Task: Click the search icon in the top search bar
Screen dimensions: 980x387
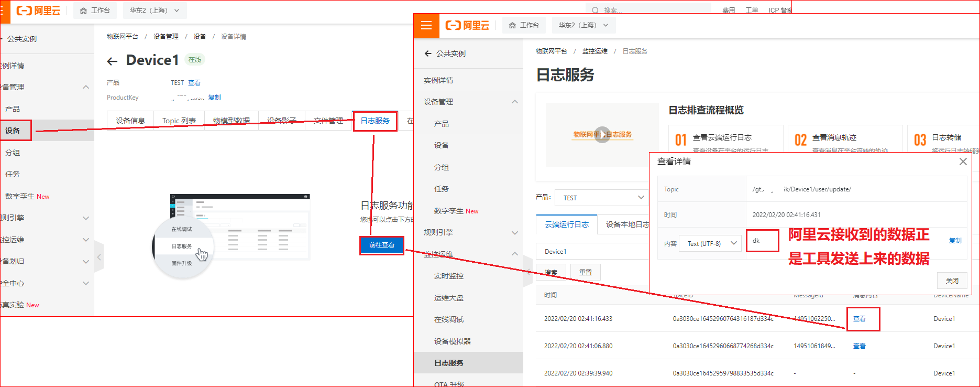Action: click(x=595, y=10)
